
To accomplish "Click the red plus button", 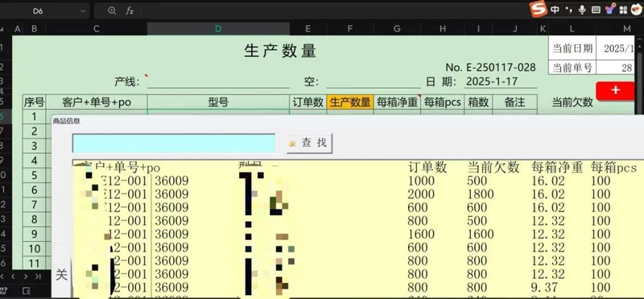I will 615,90.
